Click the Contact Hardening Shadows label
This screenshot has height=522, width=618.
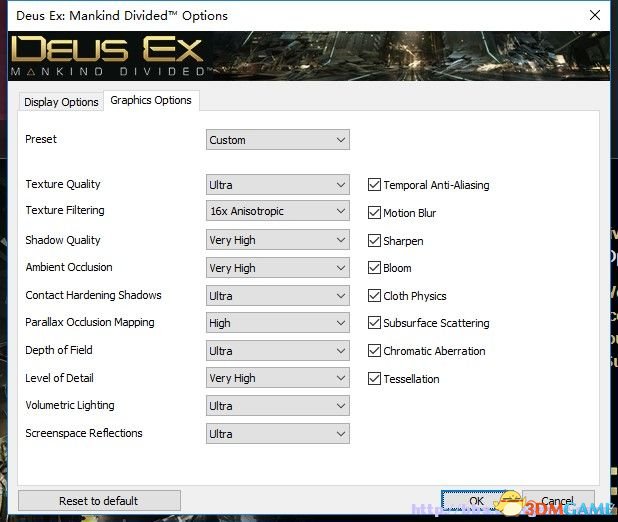coord(93,295)
